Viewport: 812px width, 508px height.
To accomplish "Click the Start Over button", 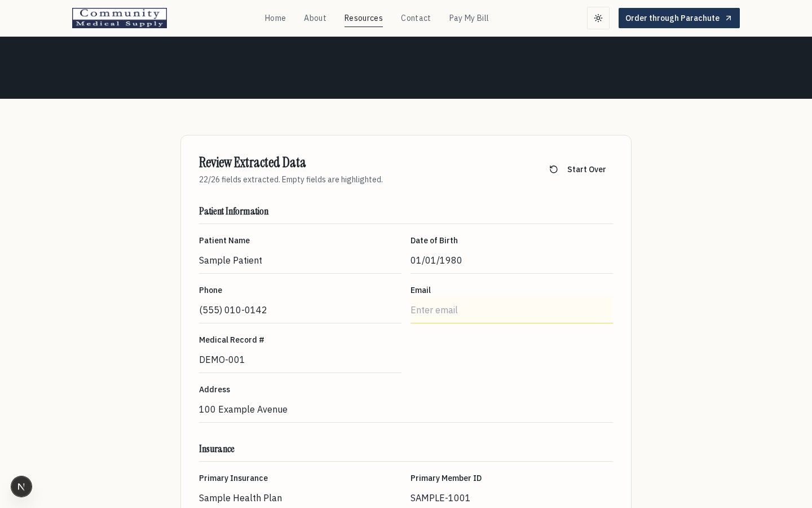I will pos(578,169).
